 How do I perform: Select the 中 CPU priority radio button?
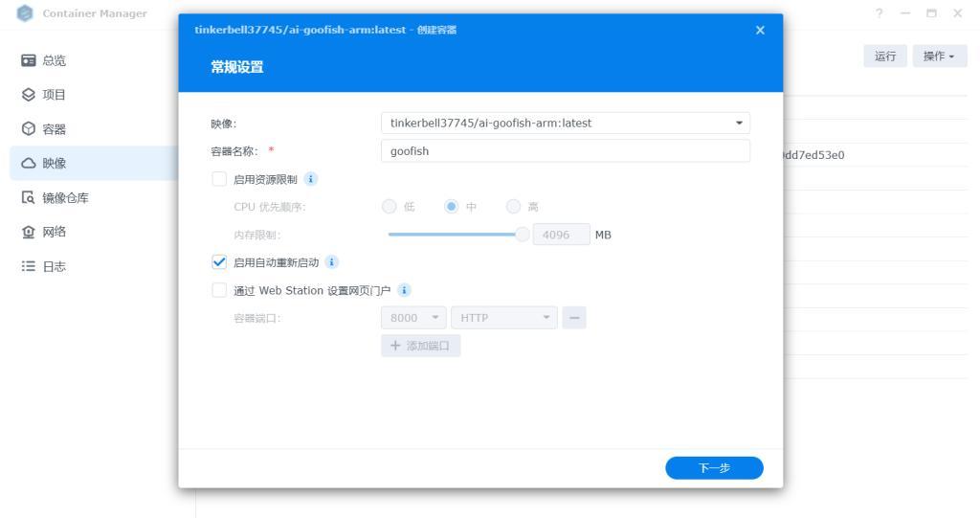(452, 207)
